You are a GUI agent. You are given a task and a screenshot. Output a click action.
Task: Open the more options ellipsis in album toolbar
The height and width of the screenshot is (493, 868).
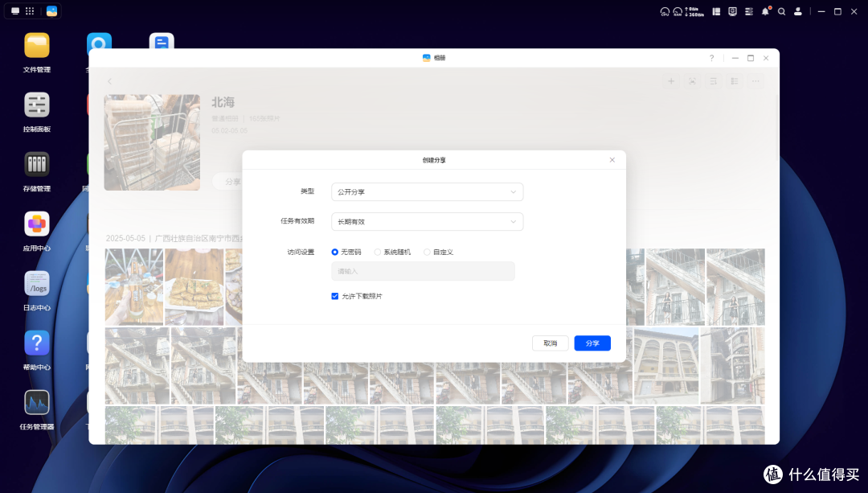[755, 81]
